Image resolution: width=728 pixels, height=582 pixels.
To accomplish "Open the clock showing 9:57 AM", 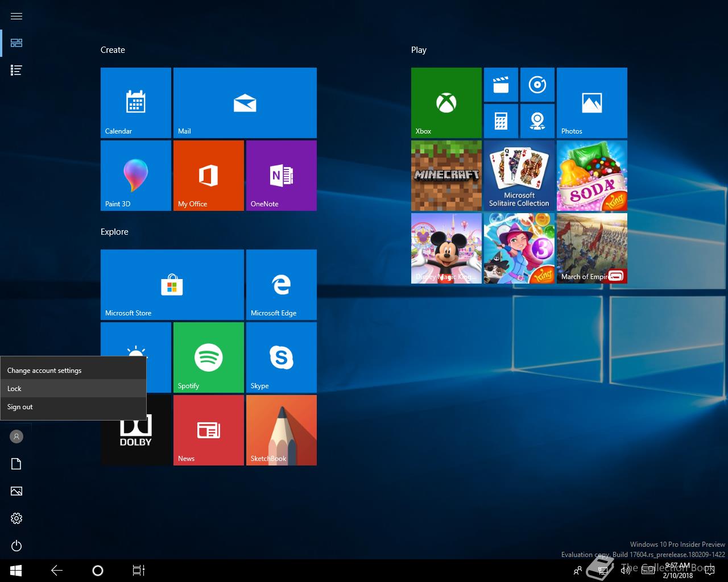I will 678,571.
